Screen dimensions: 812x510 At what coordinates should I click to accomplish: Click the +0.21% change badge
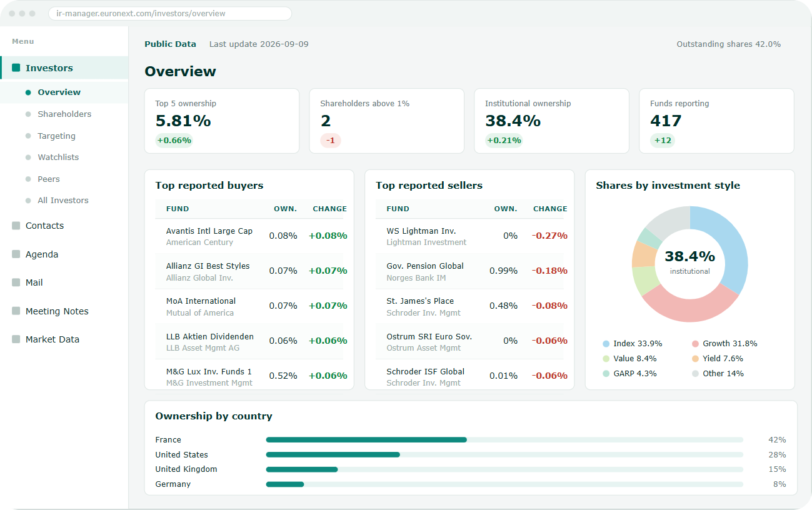504,140
